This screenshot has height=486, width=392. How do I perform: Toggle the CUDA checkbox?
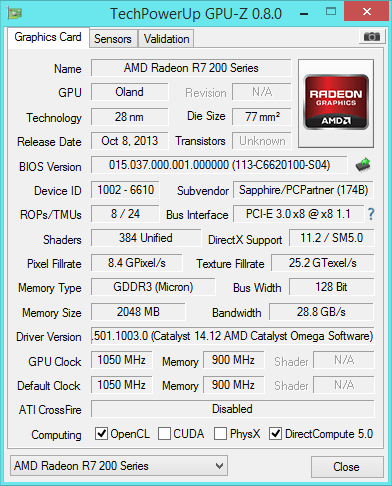(164, 434)
